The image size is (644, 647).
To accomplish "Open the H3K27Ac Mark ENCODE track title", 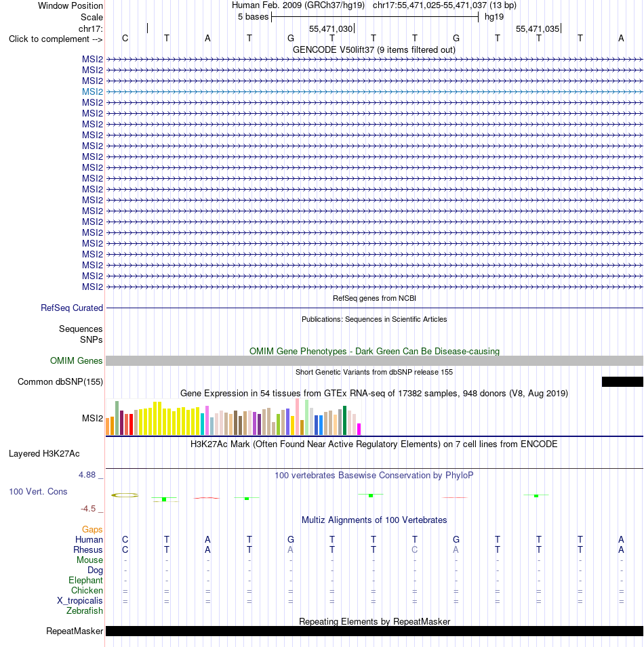I will pyautogui.click(x=374, y=444).
